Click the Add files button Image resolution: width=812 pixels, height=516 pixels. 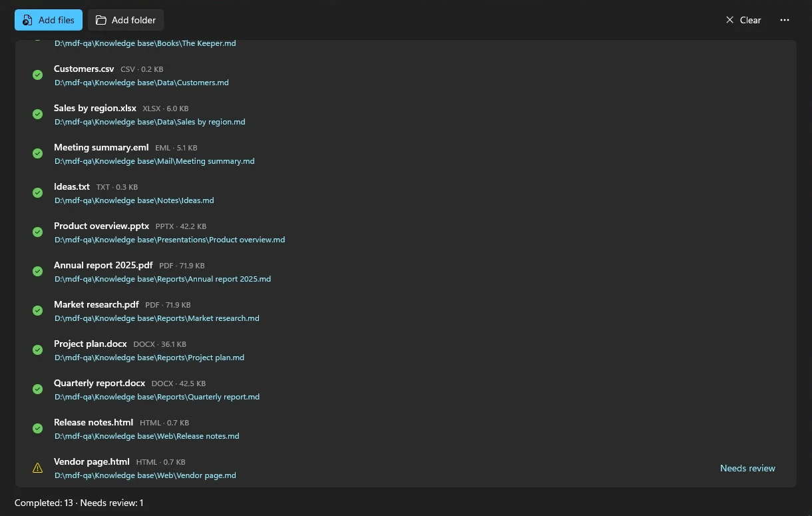pos(49,20)
